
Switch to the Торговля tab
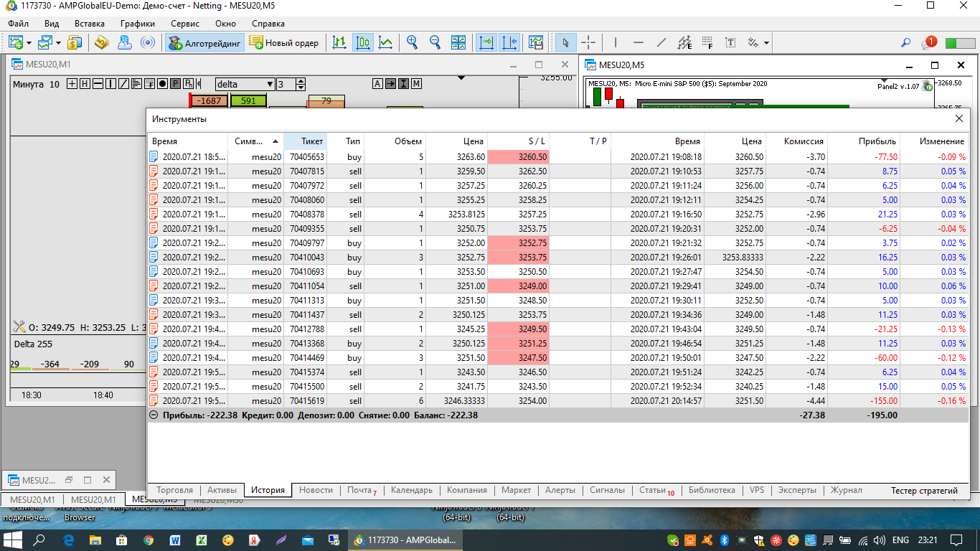(x=174, y=490)
